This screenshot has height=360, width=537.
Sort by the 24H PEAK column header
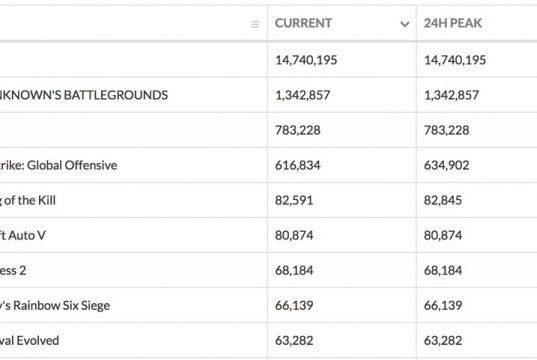click(453, 23)
